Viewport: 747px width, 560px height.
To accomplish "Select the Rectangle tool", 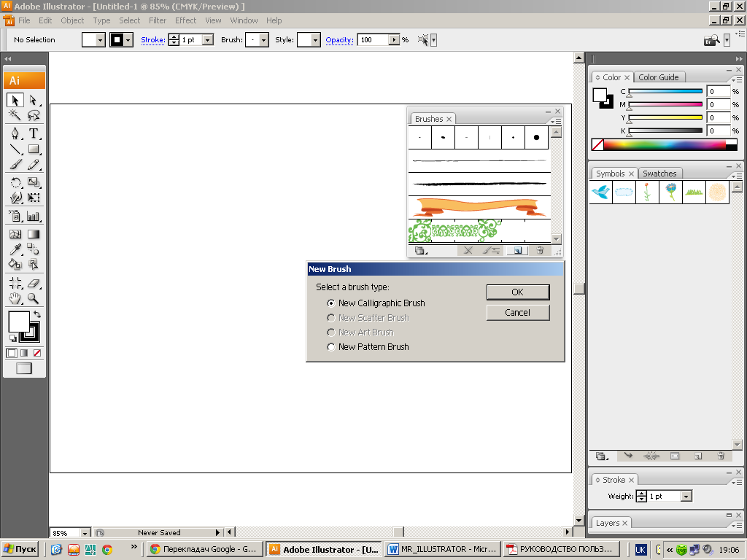I will click(x=34, y=149).
